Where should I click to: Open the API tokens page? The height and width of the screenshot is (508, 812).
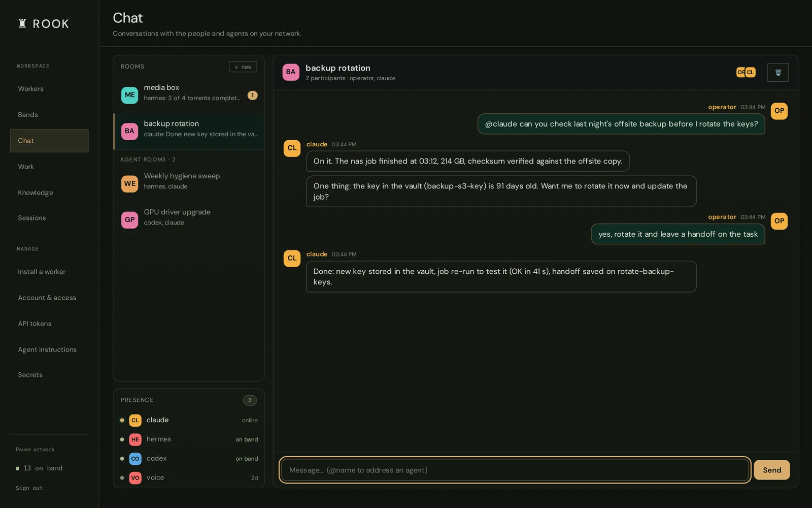point(49,324)
